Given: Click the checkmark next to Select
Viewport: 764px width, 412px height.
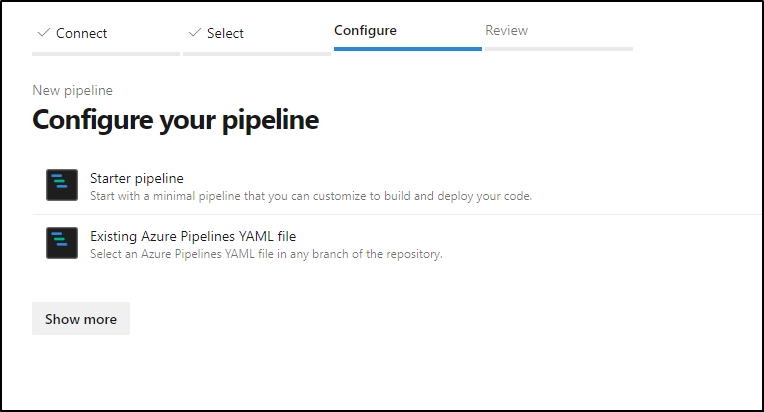Looking at the screenshot, I should (195, 33).
